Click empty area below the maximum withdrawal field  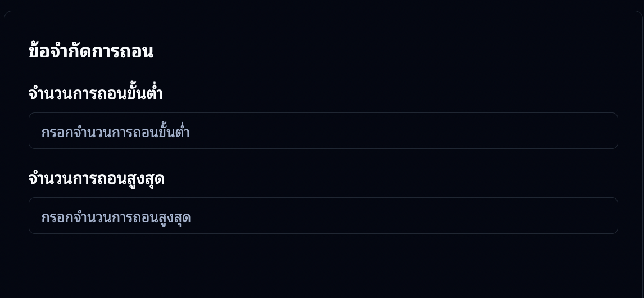click(323, 264)
